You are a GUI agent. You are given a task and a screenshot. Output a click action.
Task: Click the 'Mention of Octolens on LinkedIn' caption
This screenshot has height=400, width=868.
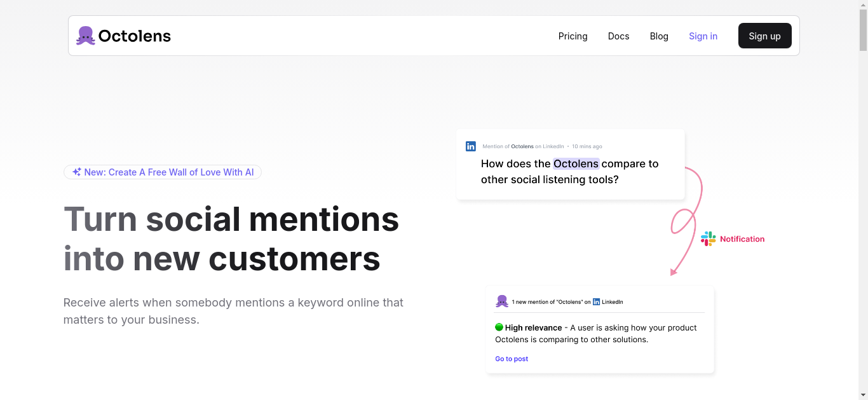tap(523, 146)
